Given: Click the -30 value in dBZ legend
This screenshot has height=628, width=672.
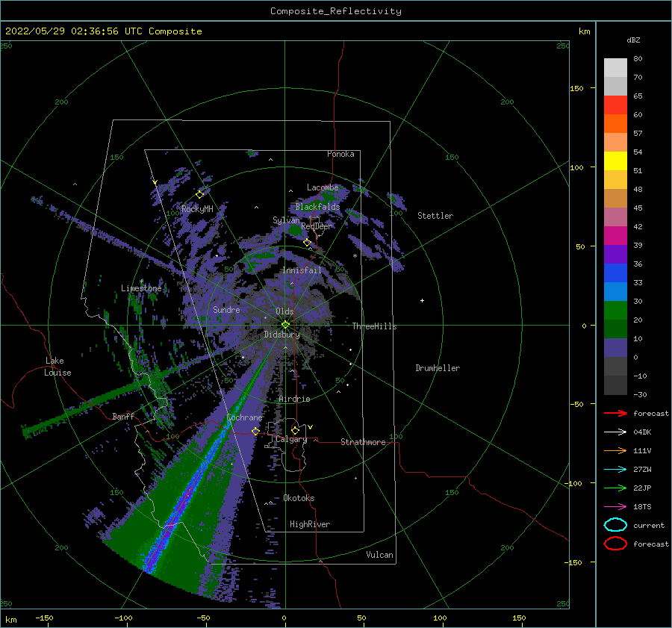Looking at the screenshot, I should pyautogui.click(x=640, y=395).
